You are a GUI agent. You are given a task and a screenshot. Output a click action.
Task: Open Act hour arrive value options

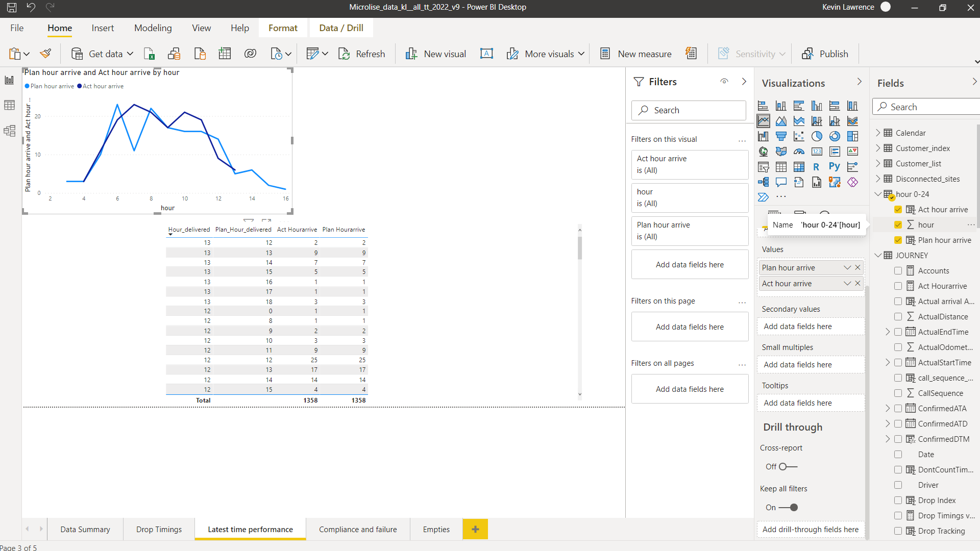coord(847,284)
